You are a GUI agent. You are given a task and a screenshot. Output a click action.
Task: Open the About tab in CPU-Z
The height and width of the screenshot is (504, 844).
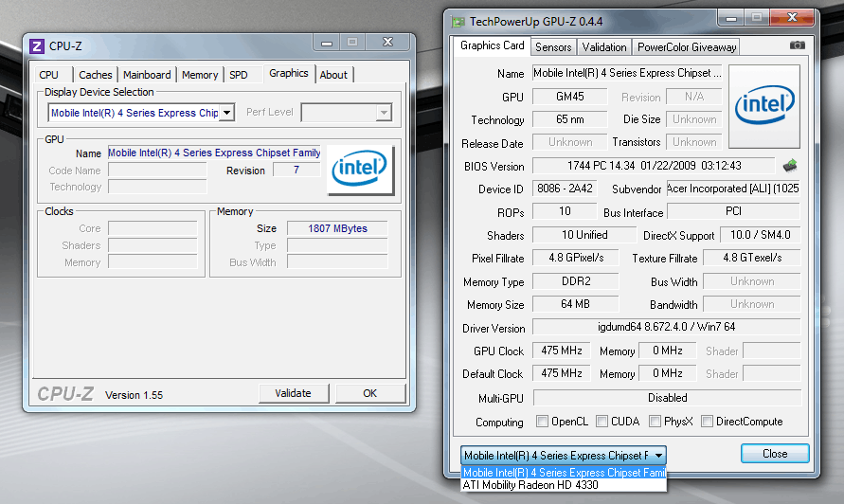pyautogui.click(x=333, y=75)
